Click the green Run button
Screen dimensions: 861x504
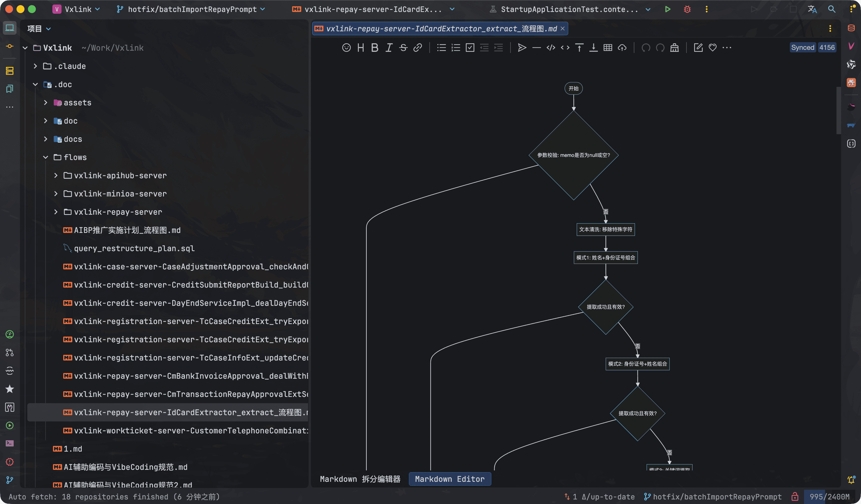point(667,9)
